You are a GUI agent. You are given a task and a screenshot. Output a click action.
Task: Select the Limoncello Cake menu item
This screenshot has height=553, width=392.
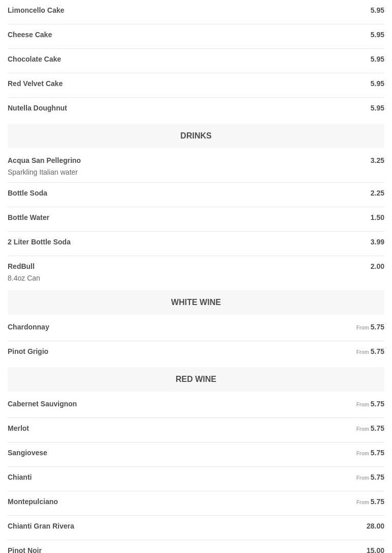pyautogui.click(x=36, y=10)
